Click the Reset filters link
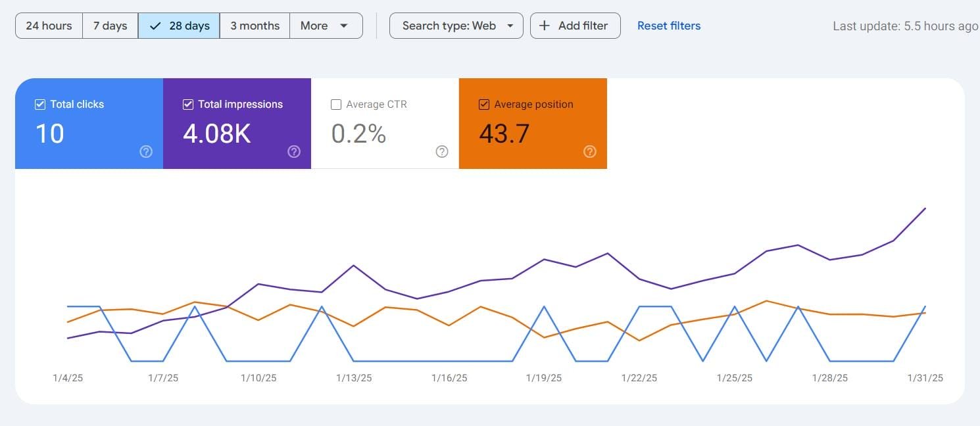Image resolution: width=980 pixels, height=426 pixels. pos(669,26)
